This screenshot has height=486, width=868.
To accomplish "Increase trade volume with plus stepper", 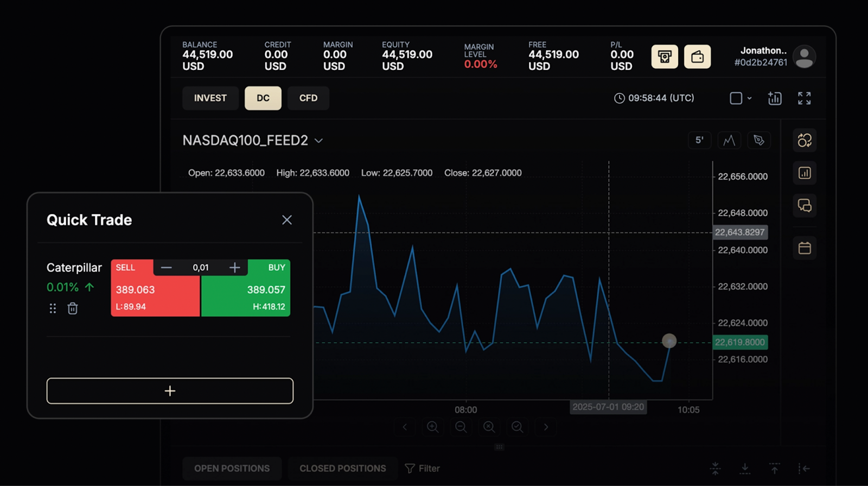I will [x=234, y=267].
